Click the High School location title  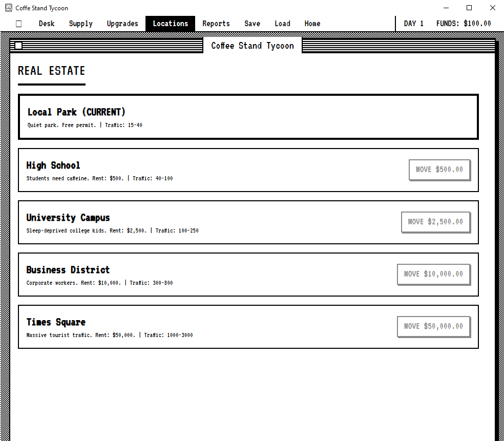(x=53, y=165)
